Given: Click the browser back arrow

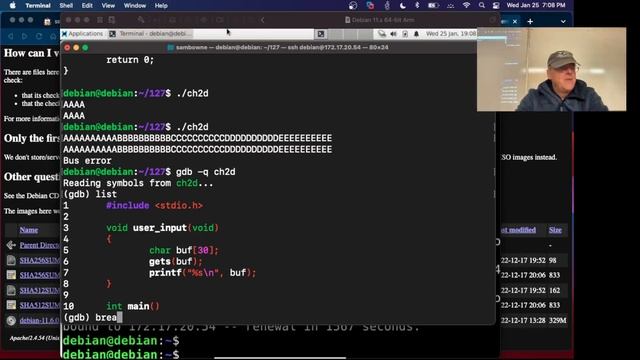Looking at the screenshot, I should click(x=11, y=36).
